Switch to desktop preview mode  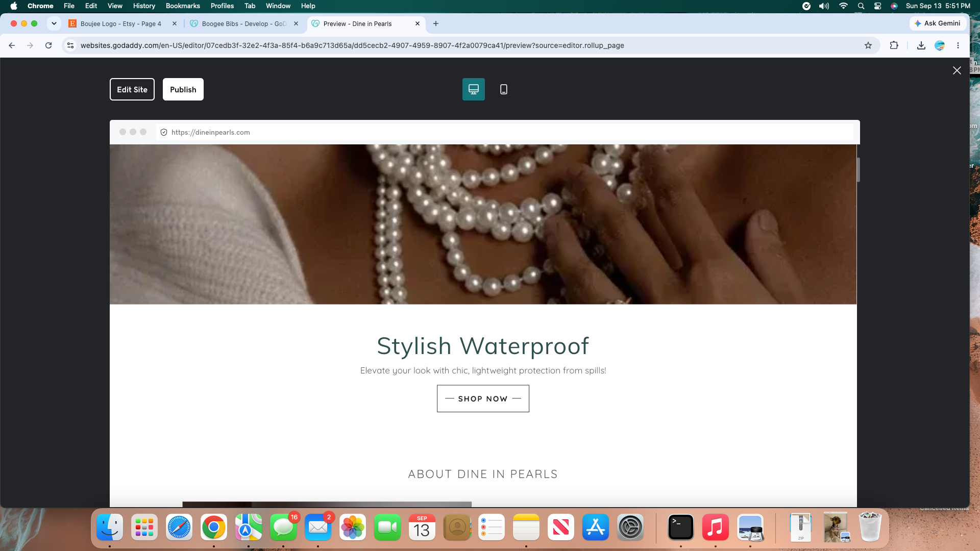pos(474,89)
